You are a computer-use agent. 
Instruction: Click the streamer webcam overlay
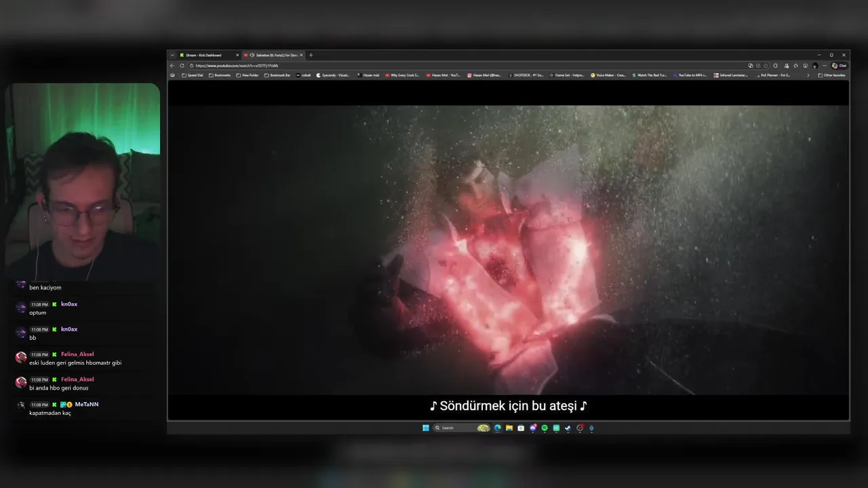tap(83, 182)
